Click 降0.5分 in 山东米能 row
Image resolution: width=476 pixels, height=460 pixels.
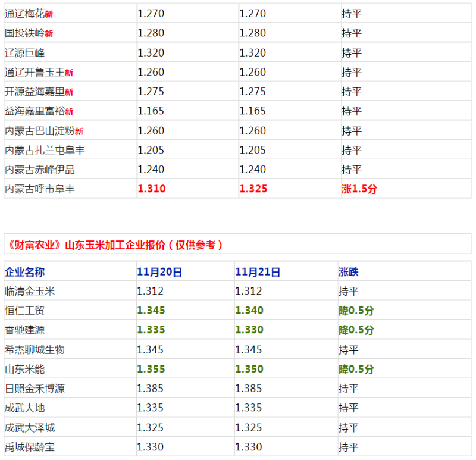click(x=356, y=370)
